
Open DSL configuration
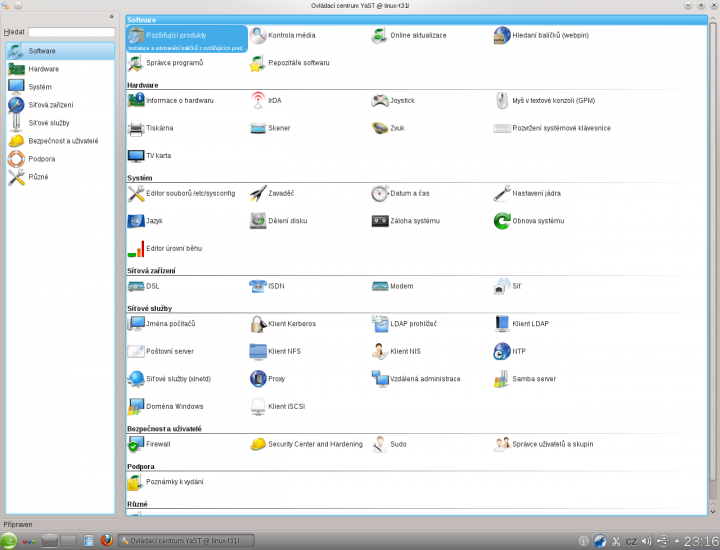click(143, 286)
